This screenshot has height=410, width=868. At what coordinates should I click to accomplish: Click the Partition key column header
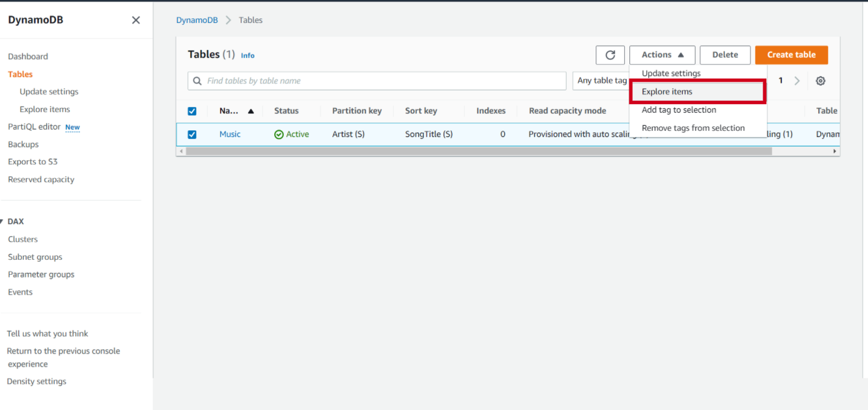pos(357,111)
